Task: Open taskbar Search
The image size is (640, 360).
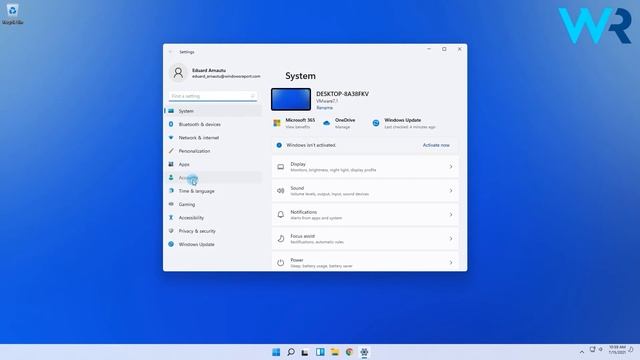Action: pos(291,352)
